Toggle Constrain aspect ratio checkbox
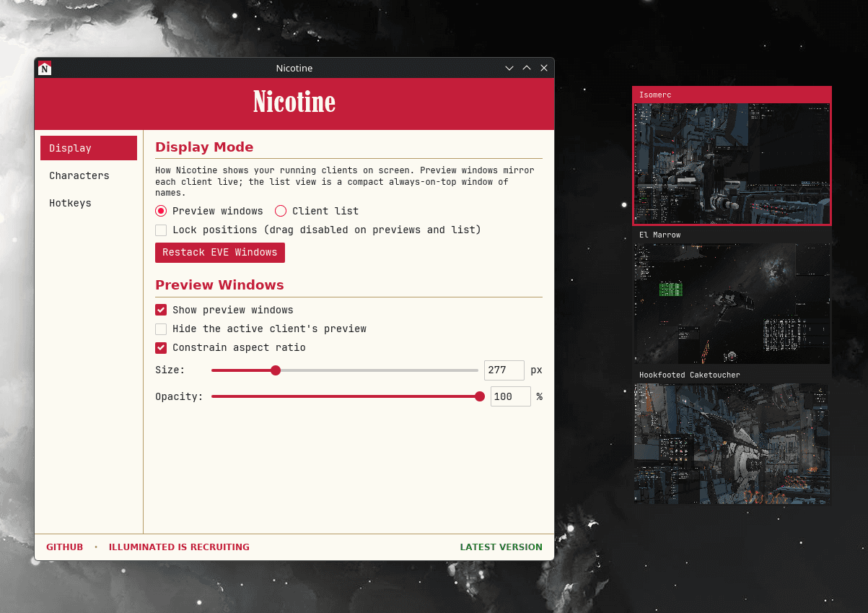Viewport: 868px width, 613px height. [161, 347]
